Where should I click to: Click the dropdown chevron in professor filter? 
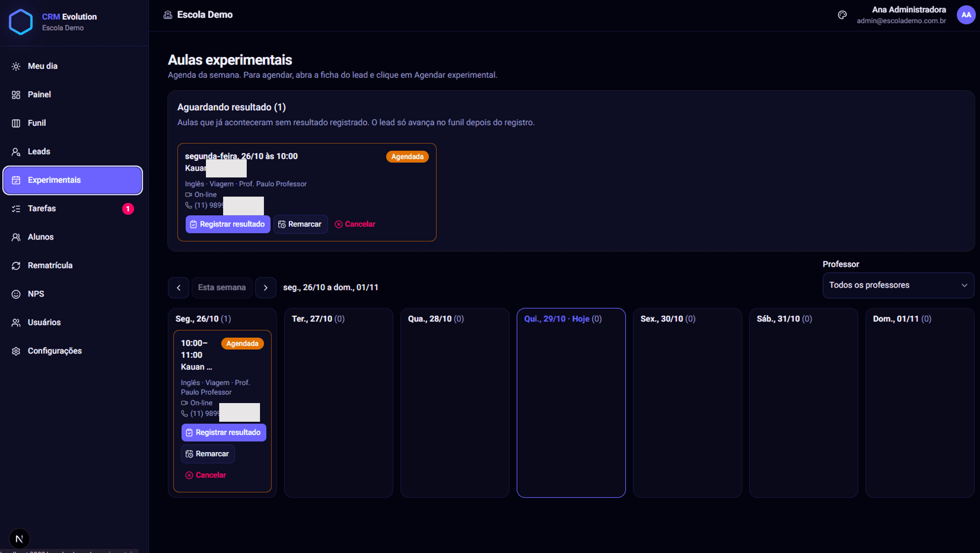pyautogui.click(x=964, y=286)
